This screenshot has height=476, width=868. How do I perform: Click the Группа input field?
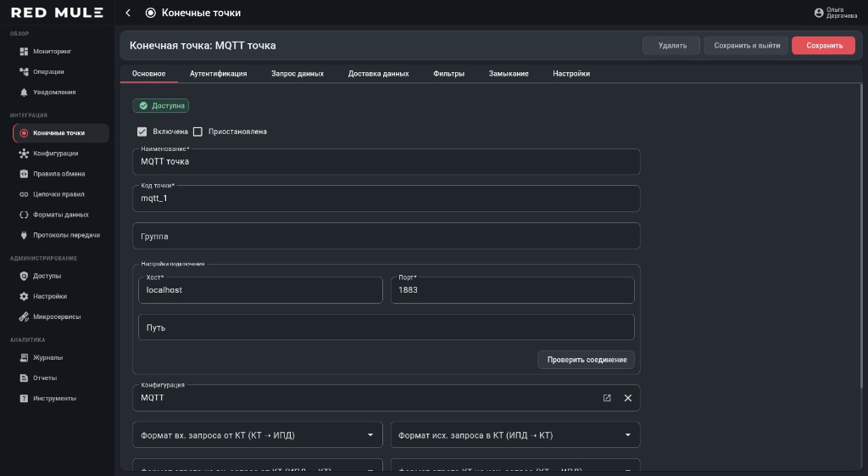point(387,236)
